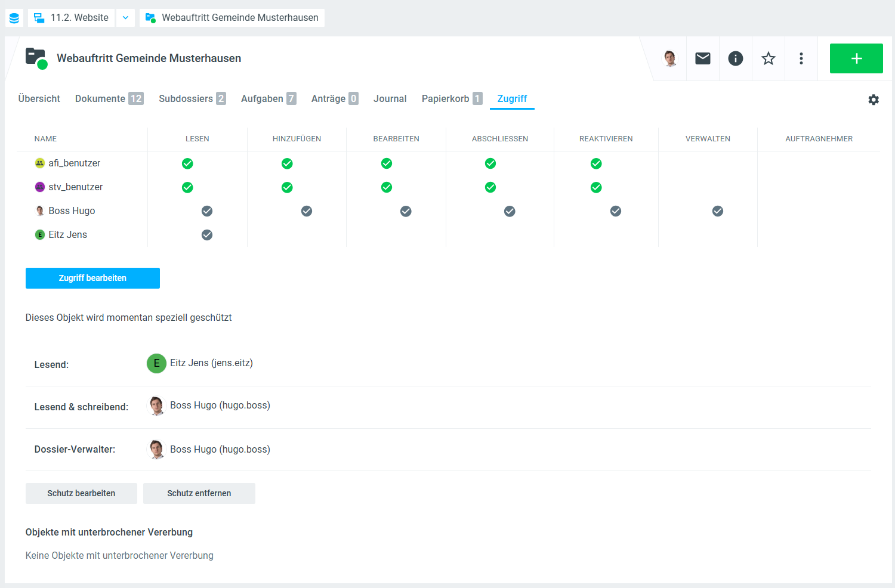Screen dimensions: 895x588
Task: Expand the breadcrumb chevron after 11.2. Website
Action: pyautogui.click(x=125, y=18)
